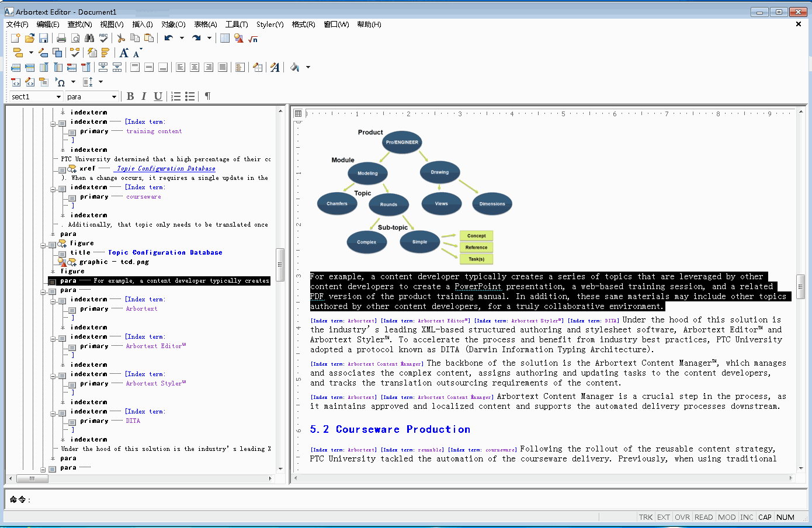This screenshot has height=528, width=812.
Task: Open the sect1 element dropdown
Action: point(58,97)
